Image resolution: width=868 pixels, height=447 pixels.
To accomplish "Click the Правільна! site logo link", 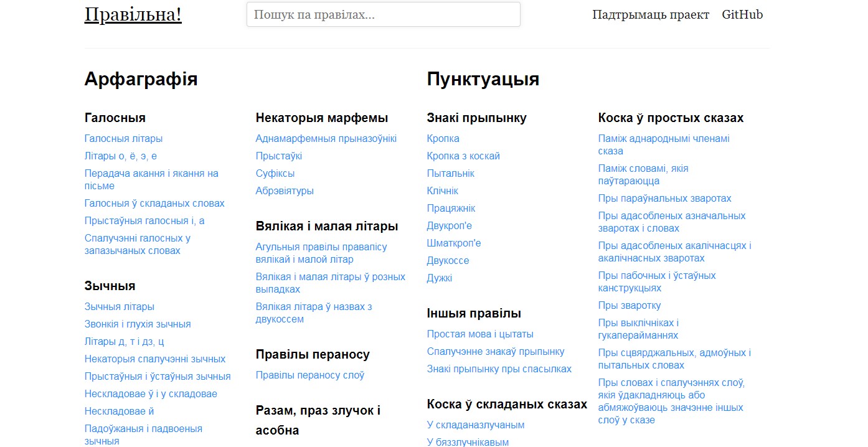I will (133, 15).
